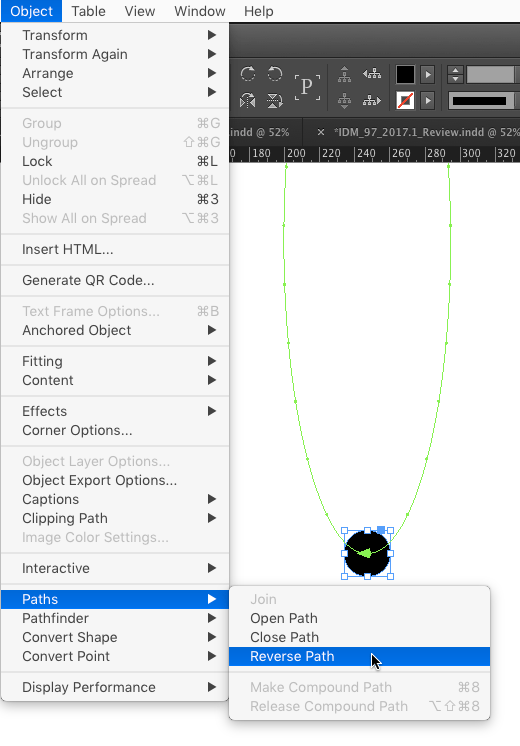Screen dimensions: 520x746
Task: Open the Interactive submenu
Action: [x=115, y=568]
